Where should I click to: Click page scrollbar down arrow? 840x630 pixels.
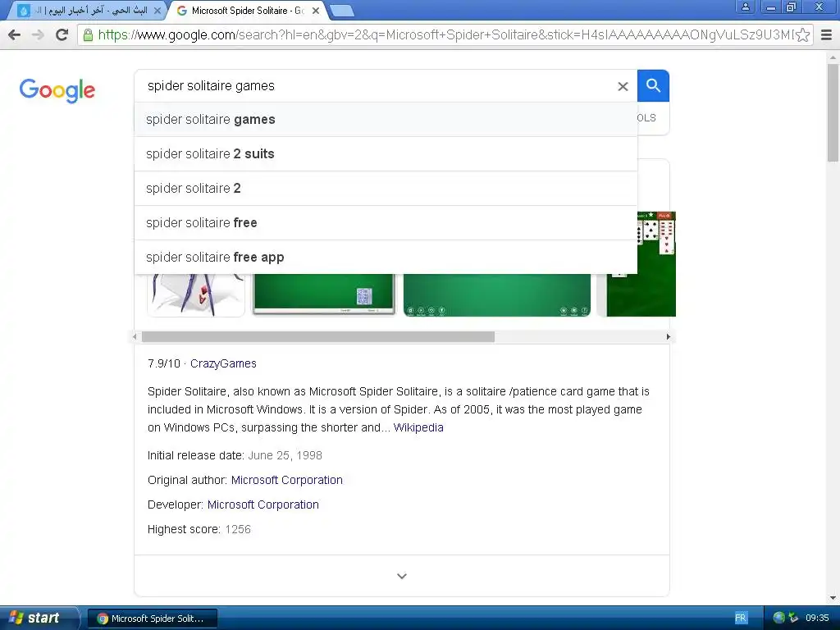[833, 598]
